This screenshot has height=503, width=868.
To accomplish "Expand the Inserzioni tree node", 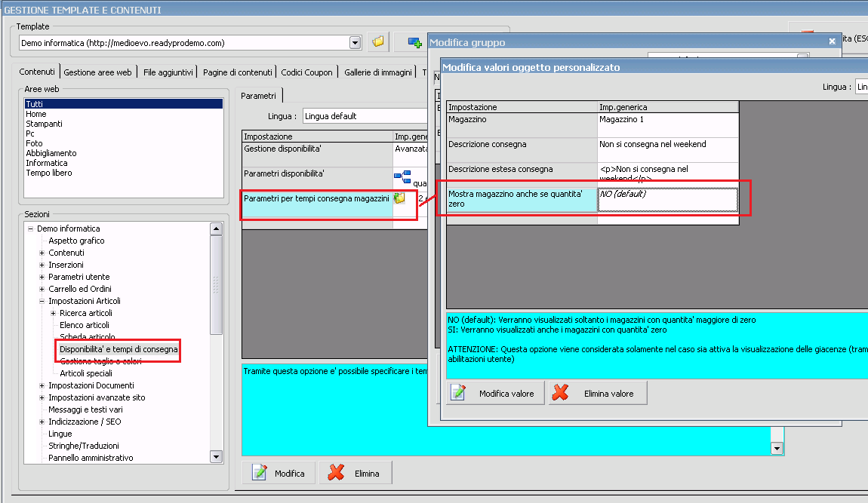I will point(42,265).
